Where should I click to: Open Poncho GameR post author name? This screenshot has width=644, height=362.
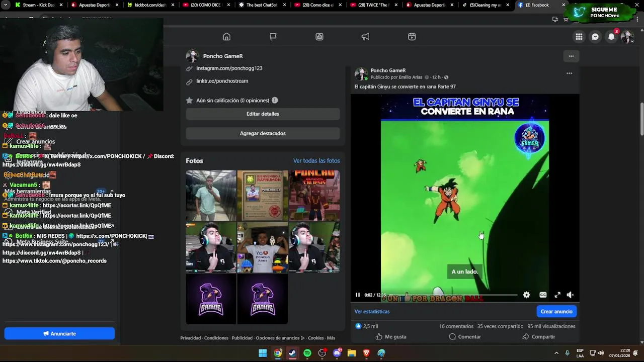tap(388, 71)
